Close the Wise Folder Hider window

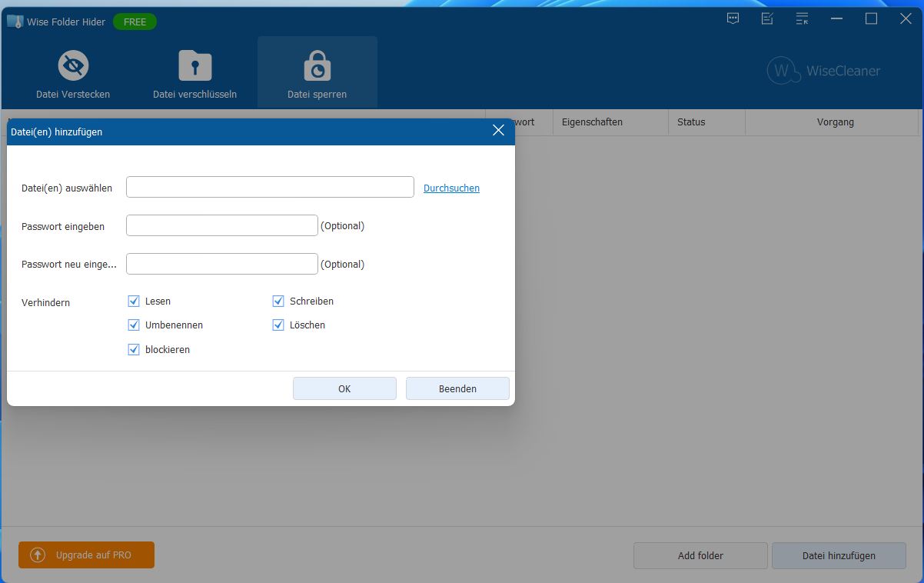click(x=906, y=18)
